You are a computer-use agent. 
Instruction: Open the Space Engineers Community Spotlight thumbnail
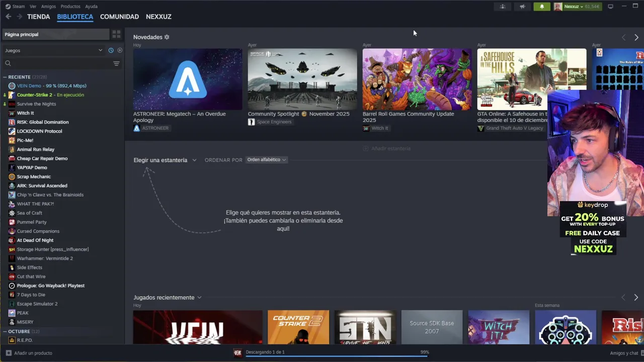302,79
